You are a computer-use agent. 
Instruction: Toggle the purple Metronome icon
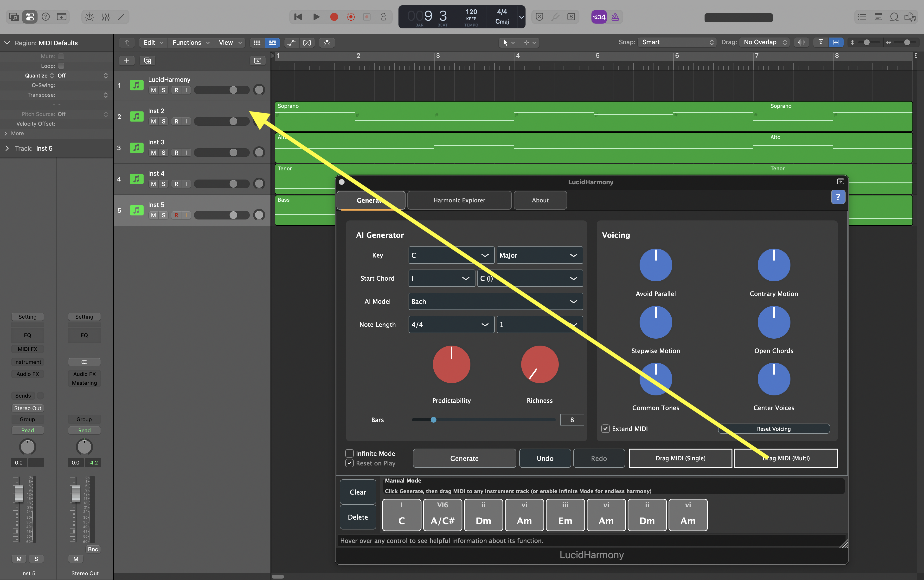coord(615,17)
